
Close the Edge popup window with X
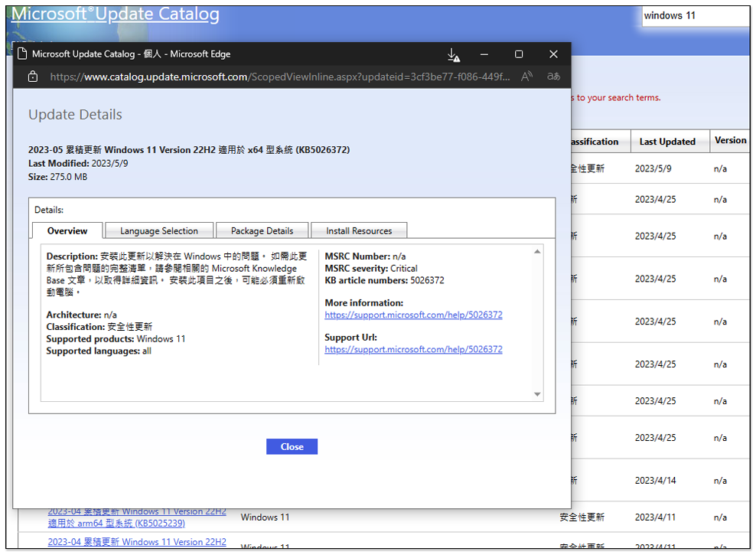point(553,54)
